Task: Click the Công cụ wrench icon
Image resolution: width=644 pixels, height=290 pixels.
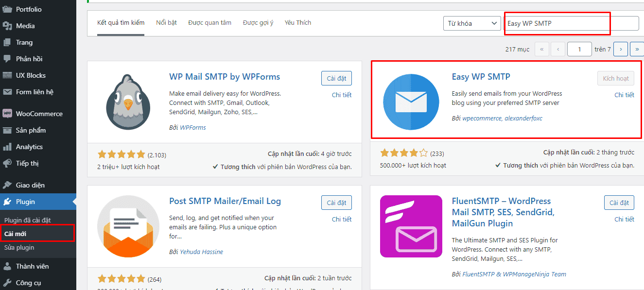Action: pyautogui.click(x=7, y=283)
